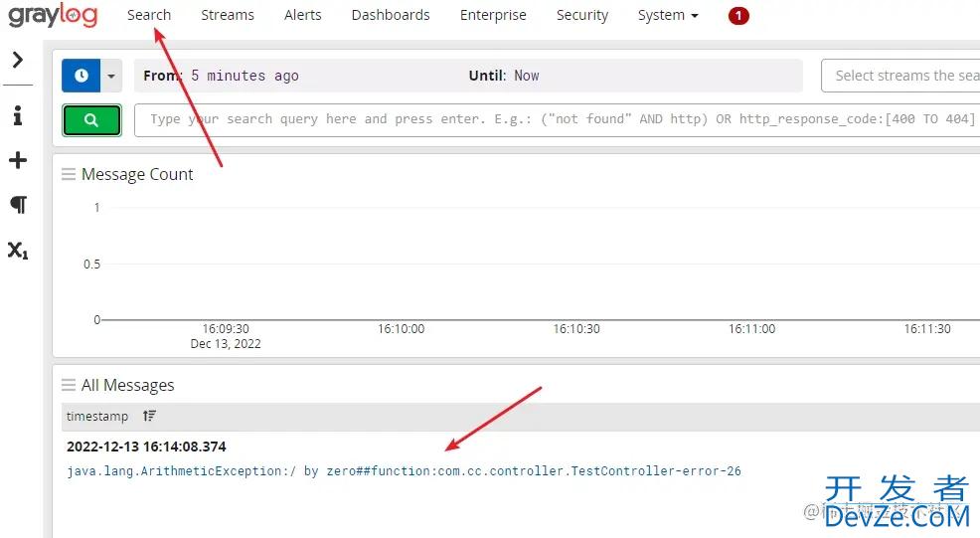Viewport: 980px width, 538px height.
Task: Click the 16:10:00 axis label on chart
Action: (401, 329)
